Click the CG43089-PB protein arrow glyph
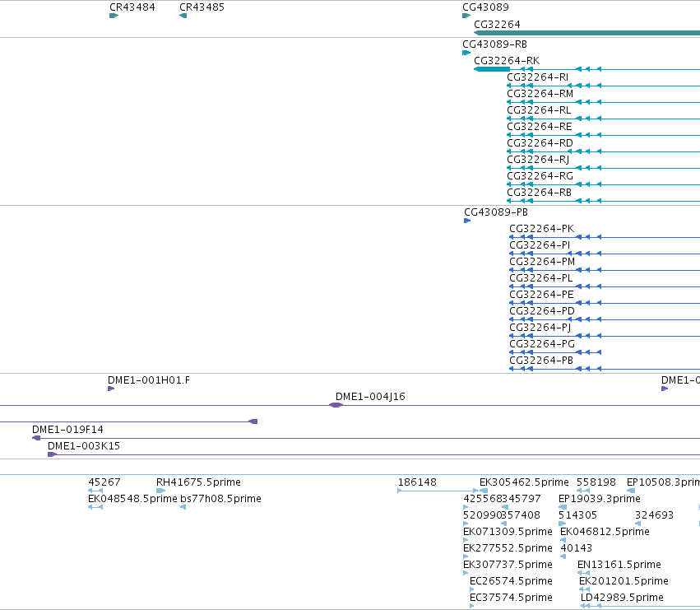Image resolution: width=700 pixels, height=610 pixels. pos(467,221)
